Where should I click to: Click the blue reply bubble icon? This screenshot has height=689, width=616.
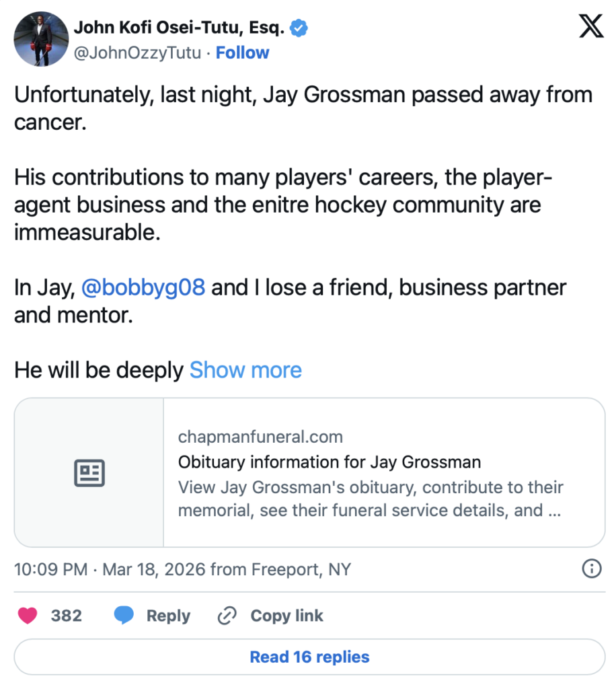coord(124,615)
